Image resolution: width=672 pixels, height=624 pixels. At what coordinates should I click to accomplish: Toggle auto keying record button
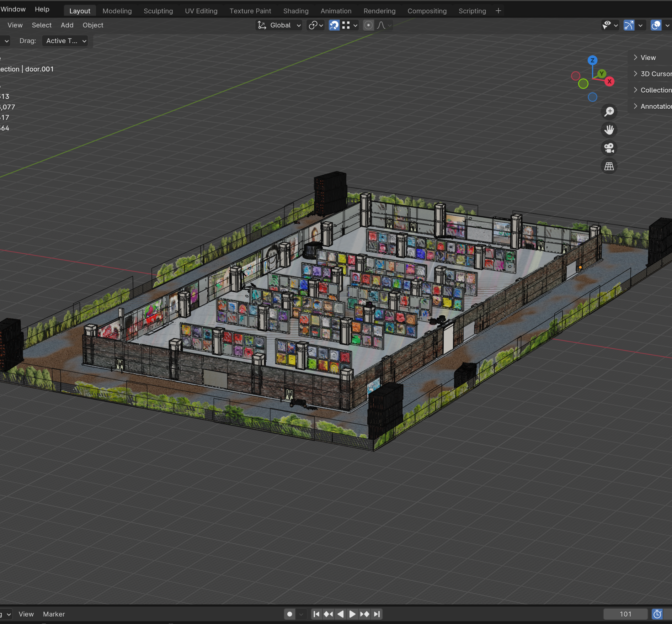click(290, 614)
